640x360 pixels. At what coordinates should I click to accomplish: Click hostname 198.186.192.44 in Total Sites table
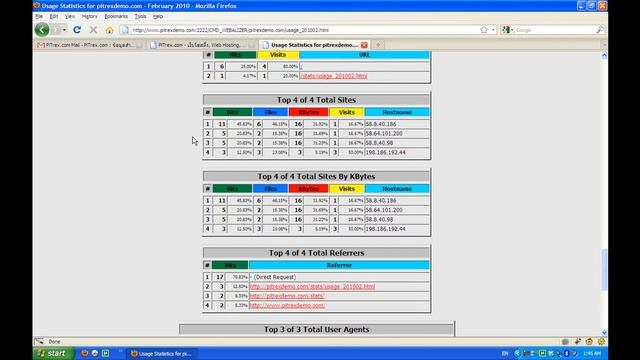click(386, 152)
